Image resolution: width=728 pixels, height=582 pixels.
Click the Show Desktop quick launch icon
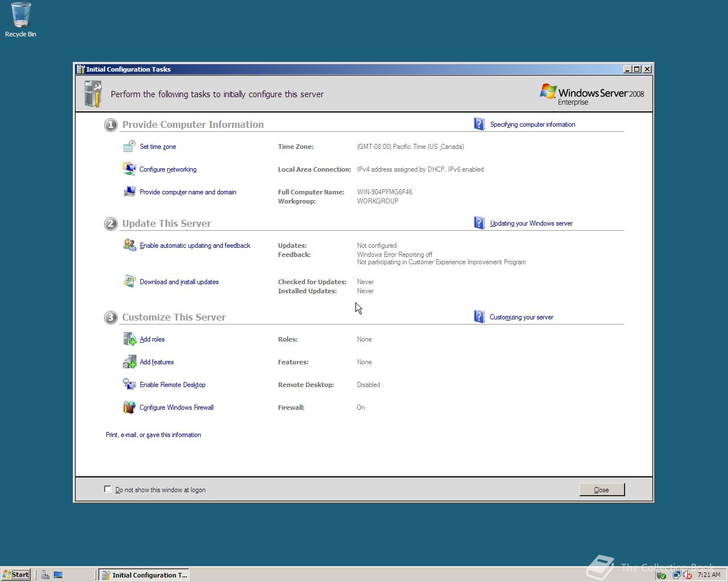(58, 575)
